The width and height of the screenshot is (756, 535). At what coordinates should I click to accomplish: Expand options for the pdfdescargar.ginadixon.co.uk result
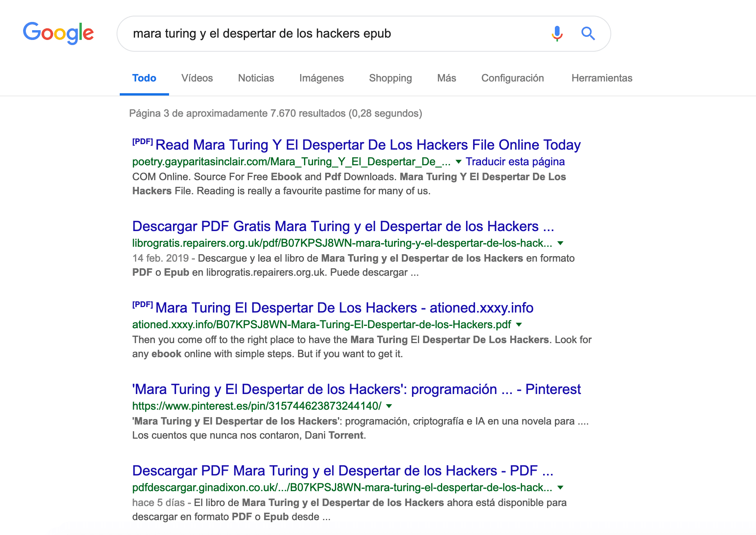coord(560,488)
